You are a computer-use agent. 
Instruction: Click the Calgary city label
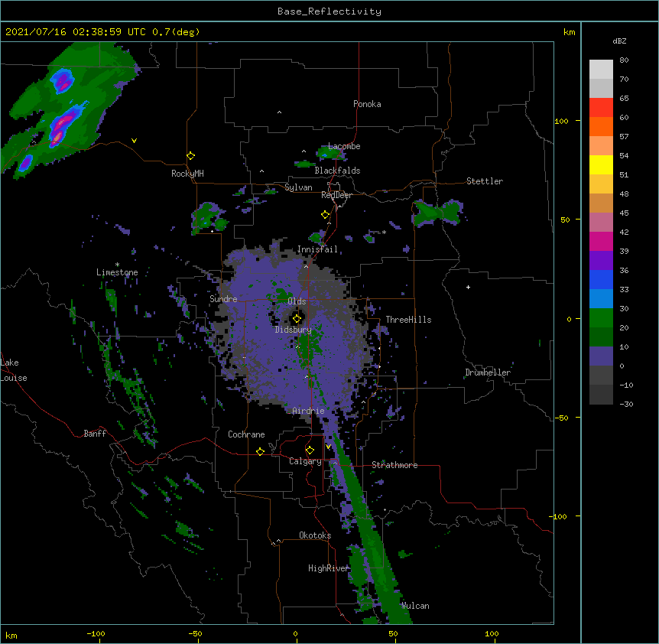click(305, 461)
